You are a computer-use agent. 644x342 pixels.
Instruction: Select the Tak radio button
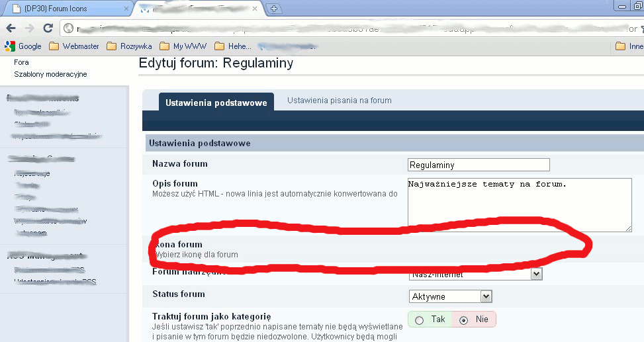419,320
